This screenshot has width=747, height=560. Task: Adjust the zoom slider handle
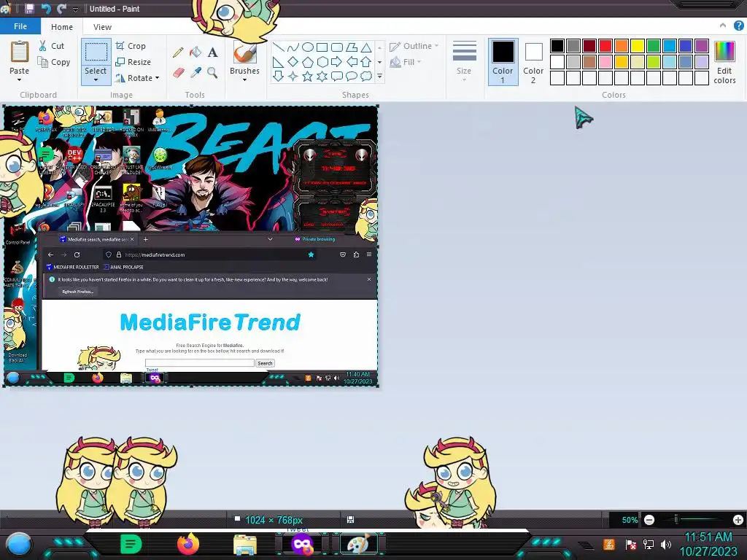pos(676,519)
